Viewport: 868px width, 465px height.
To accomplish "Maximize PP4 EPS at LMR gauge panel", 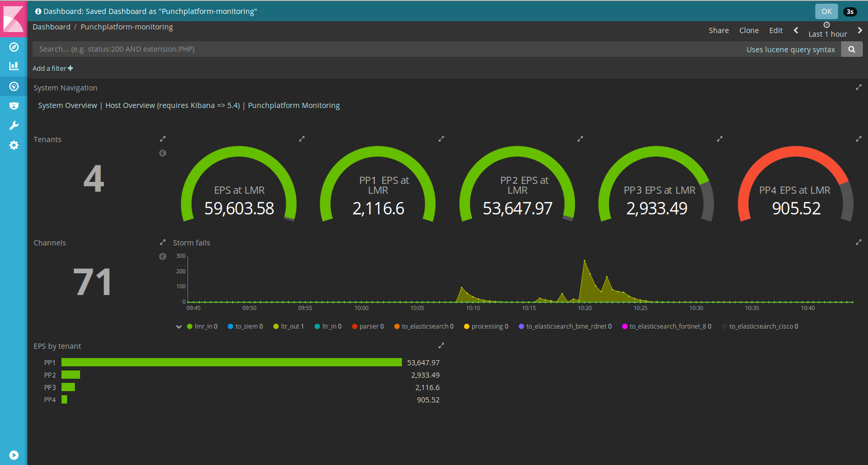I will 859,139.
